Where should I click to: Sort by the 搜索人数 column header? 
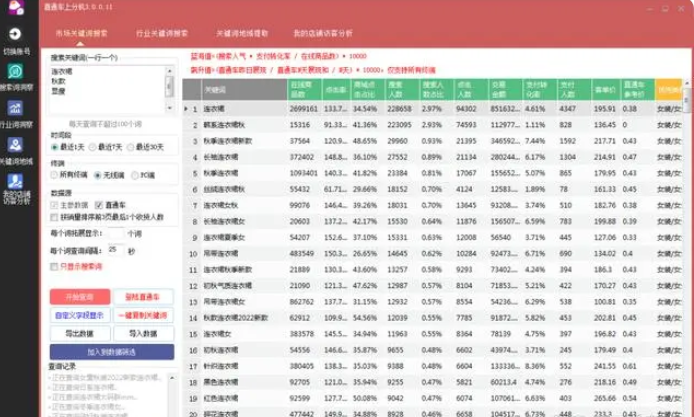(402, 89)
